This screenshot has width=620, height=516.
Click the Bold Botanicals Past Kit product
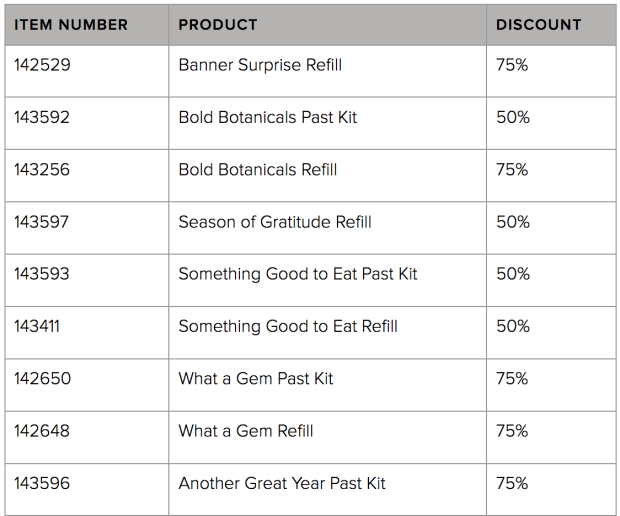point(268,117)
